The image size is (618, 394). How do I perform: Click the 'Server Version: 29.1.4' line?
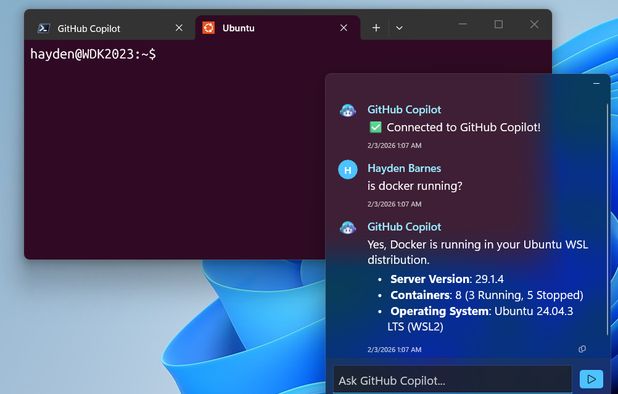point(447,279)
